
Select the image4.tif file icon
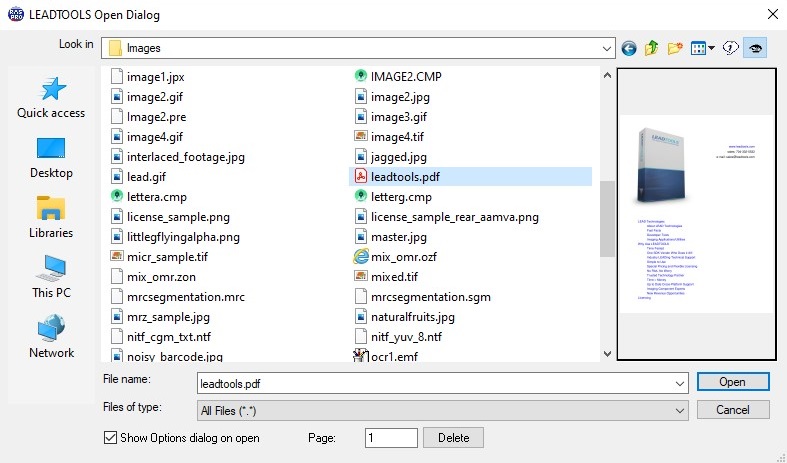point(360,136)
